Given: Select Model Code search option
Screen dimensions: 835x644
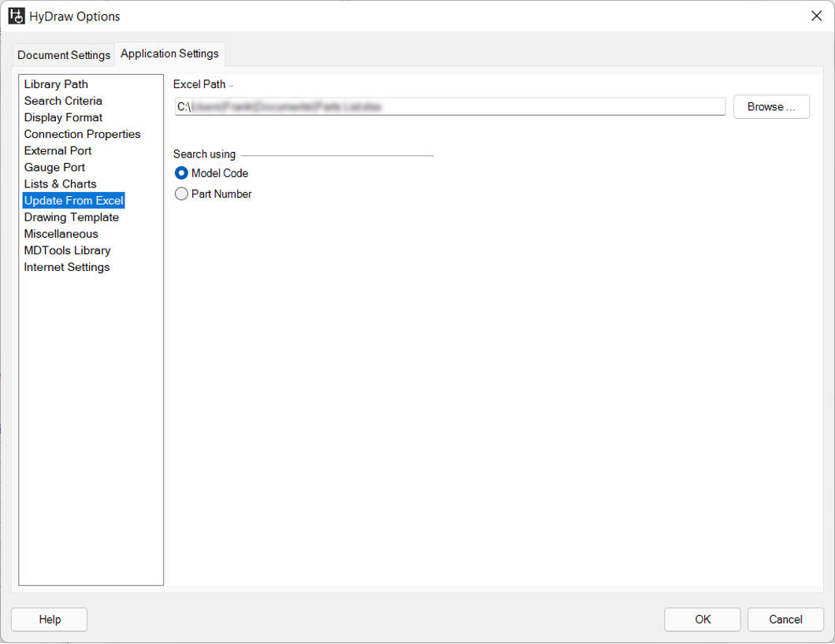Looking at the screenshot, I should [x=181, y=173].
